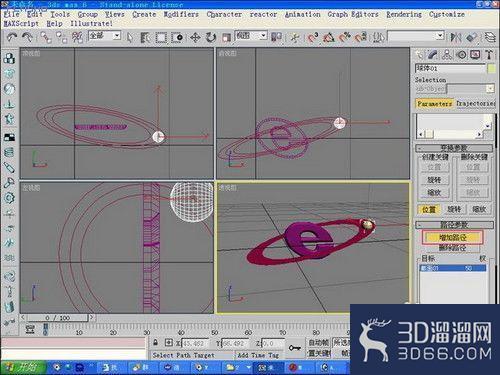Switch to the Create command panel
500x375 pixels.
click(420, 54)
